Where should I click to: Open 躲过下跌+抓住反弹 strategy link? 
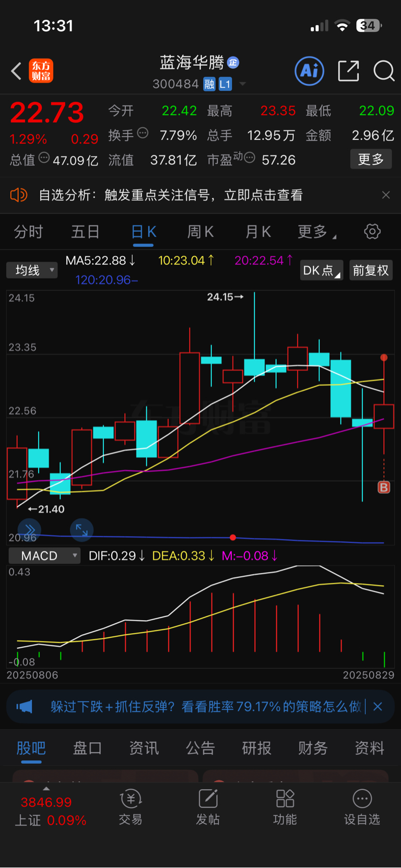pyautogui.click(x=206, y=707)
